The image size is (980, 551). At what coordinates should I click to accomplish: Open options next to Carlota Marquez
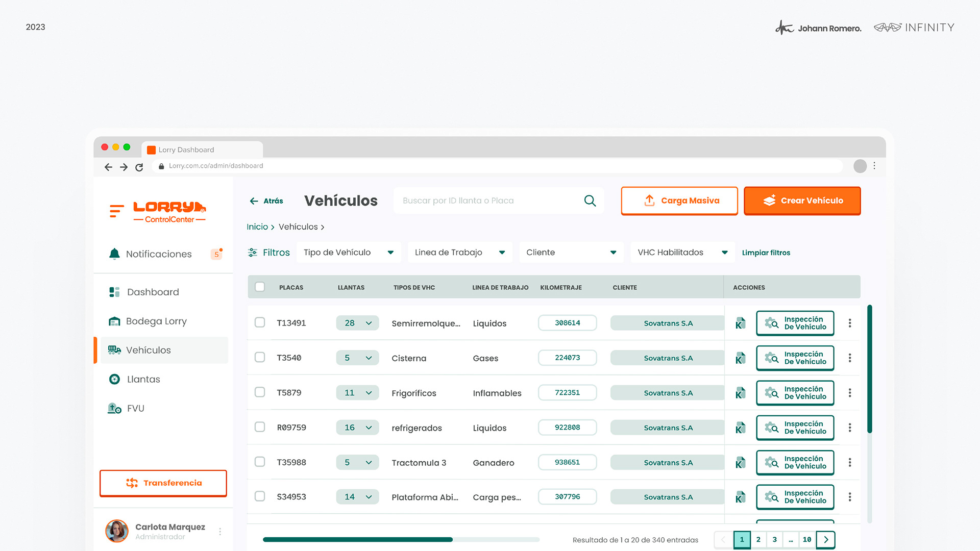pyautogui.click(x=220, y=532)
